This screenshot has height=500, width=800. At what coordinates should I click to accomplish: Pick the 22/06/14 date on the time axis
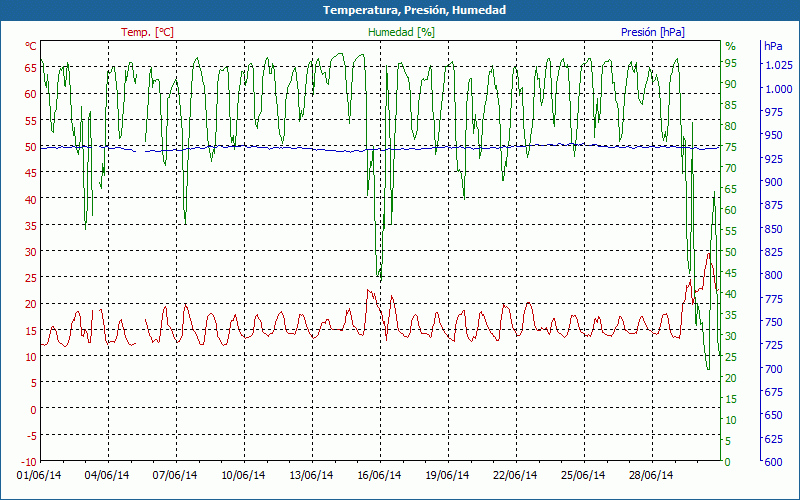[516, 476]
